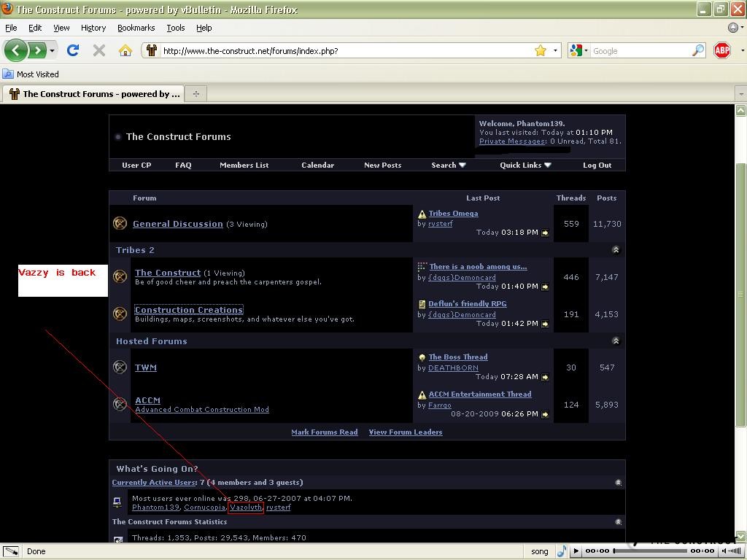This screenshot has width=747, height=560.
Task: Open the Edit menu
Action: click(x=35, y=28)
